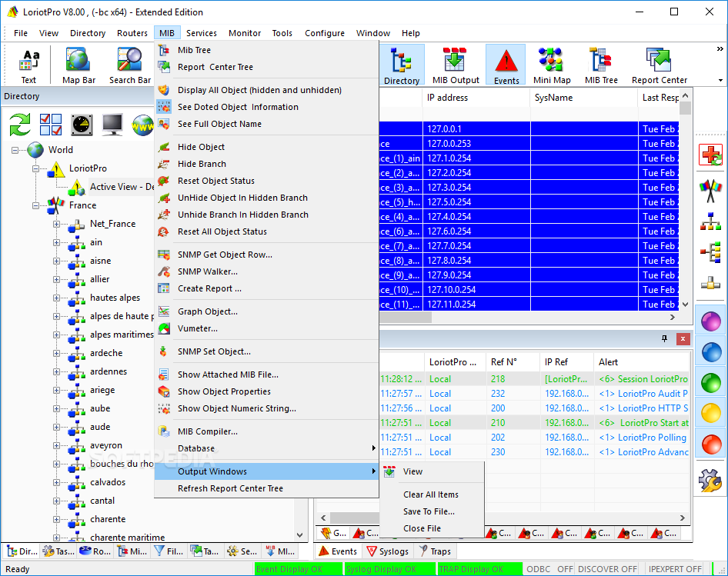Open the Database submenu
The height and width of the screenshot is (576, 728).
266,448
